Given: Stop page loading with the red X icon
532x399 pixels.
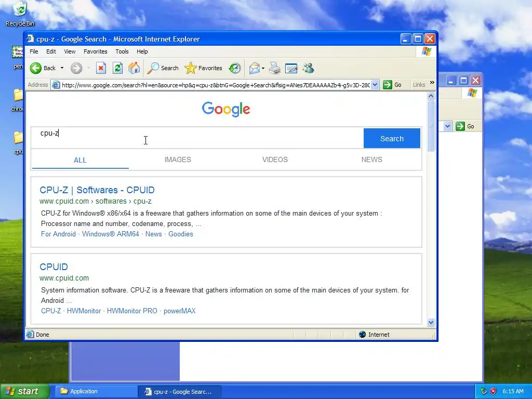Looking at the screenshot, I should pyautogui.click(x=101, y=68).
